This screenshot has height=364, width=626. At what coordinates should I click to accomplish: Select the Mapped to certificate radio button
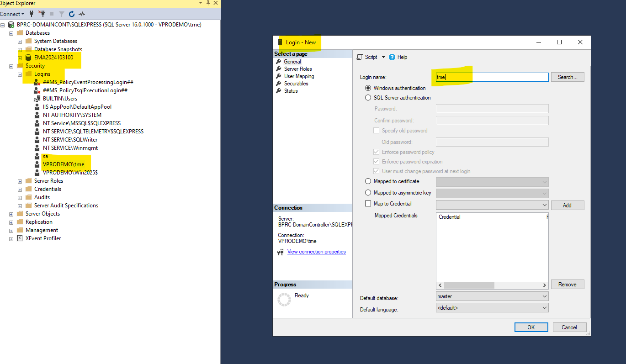(368, 181)
